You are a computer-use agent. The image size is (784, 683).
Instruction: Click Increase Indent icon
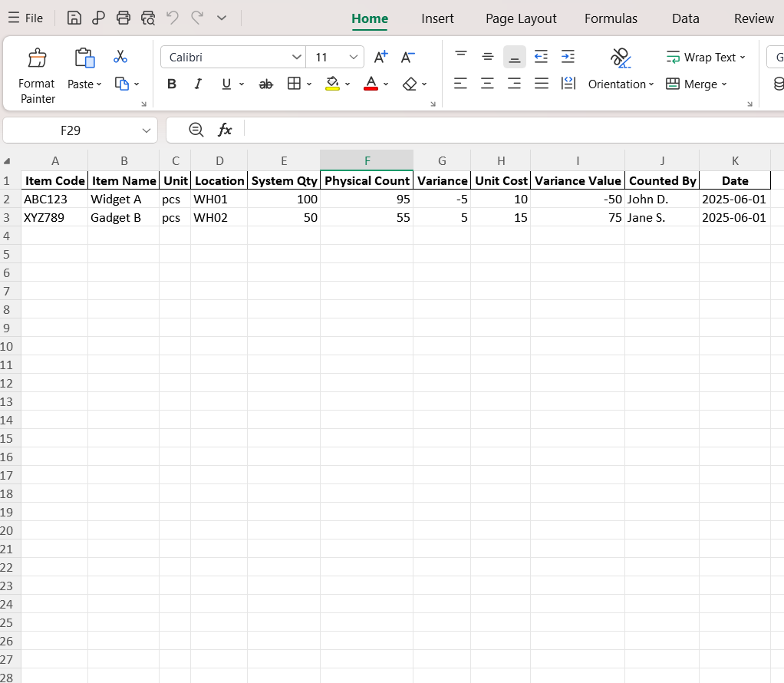click(568, 57)
